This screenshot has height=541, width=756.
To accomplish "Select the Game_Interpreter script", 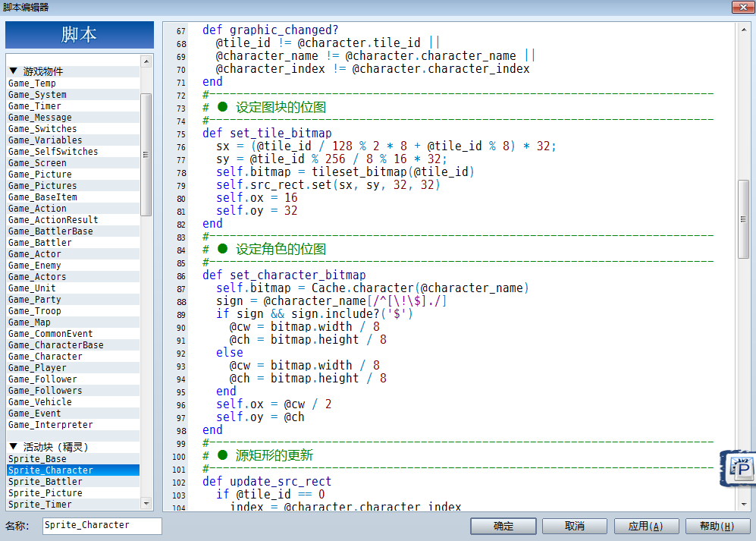I will click(74, 425).
